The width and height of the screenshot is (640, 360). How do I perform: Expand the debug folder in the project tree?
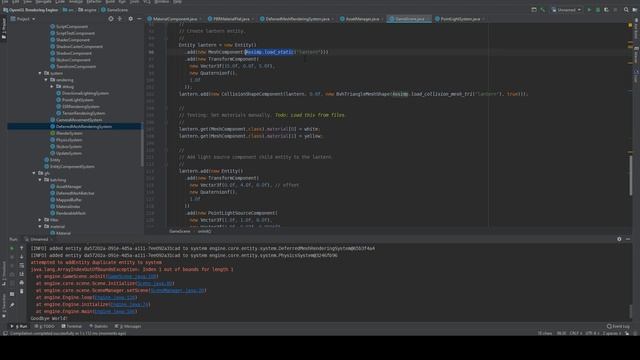coord(52,87)
